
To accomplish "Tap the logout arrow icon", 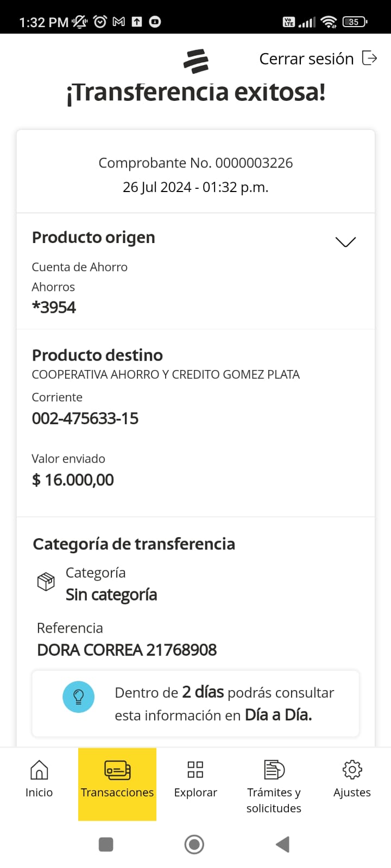I will tap(369, 58).
